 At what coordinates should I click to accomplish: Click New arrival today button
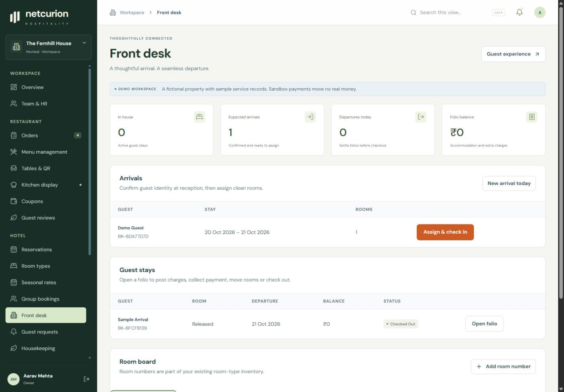(x=509, y=183)
